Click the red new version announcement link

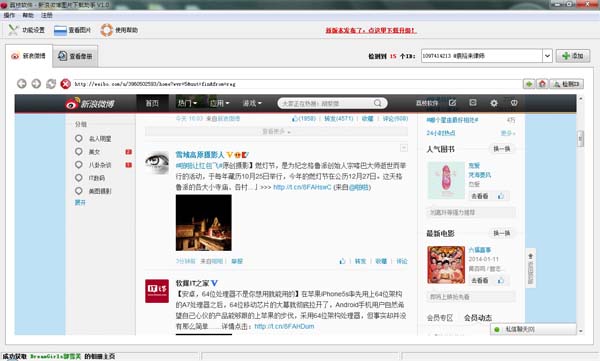click(x=371, y=30)
